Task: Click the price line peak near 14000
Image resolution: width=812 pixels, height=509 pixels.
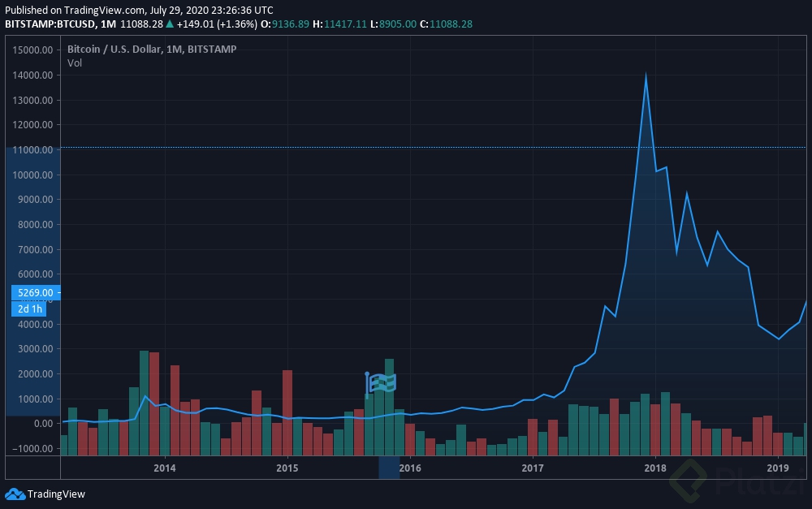Action: pyautogui.click(x=646, y=75)
